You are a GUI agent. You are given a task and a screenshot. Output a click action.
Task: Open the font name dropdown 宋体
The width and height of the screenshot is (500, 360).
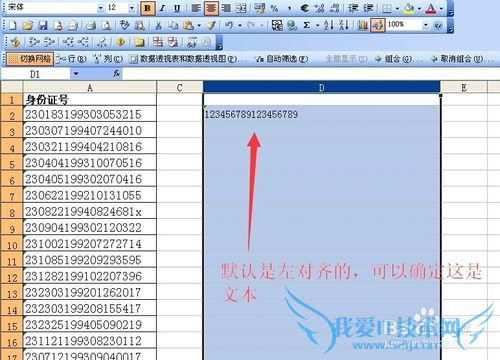(101, 8)
